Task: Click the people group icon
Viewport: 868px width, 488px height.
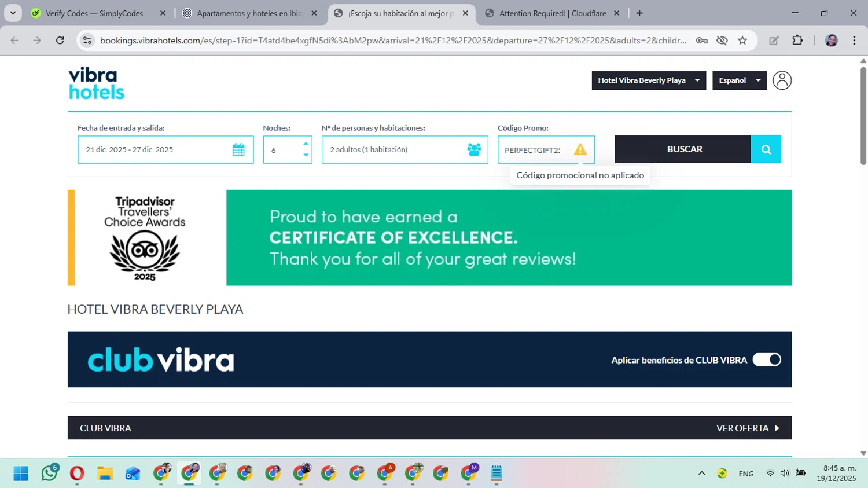Action: 474,149
